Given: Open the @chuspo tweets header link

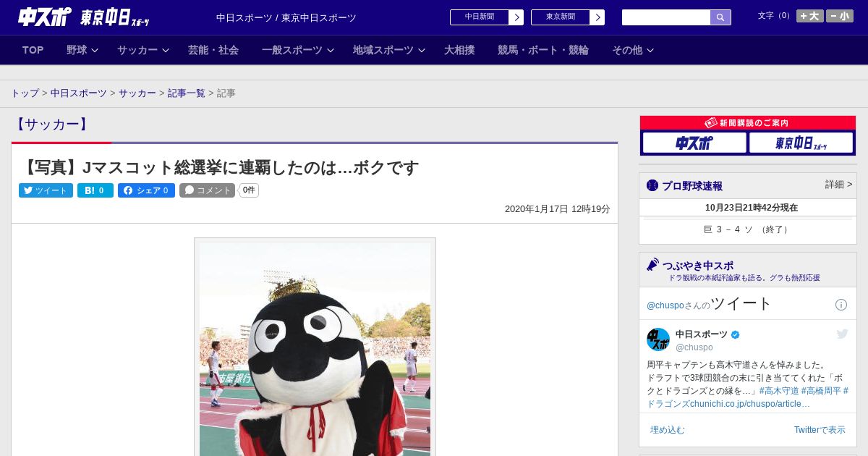Looking at the screenshot, I should pos(665,305).
